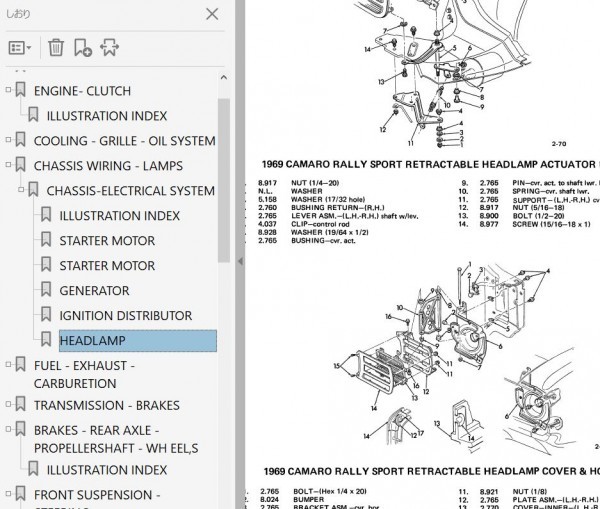Viewport: 600px width, 509px height.
Task: Collapse the COOLING - GRILLE - OIL SYSTEM node
Action: [x=8, y=139]
